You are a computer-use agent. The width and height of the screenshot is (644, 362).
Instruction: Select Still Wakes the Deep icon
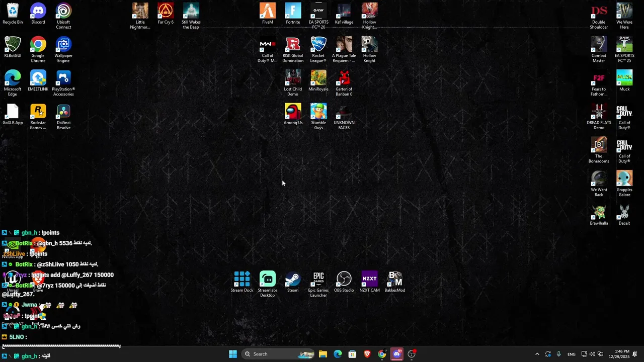click(x=191, y=16)
